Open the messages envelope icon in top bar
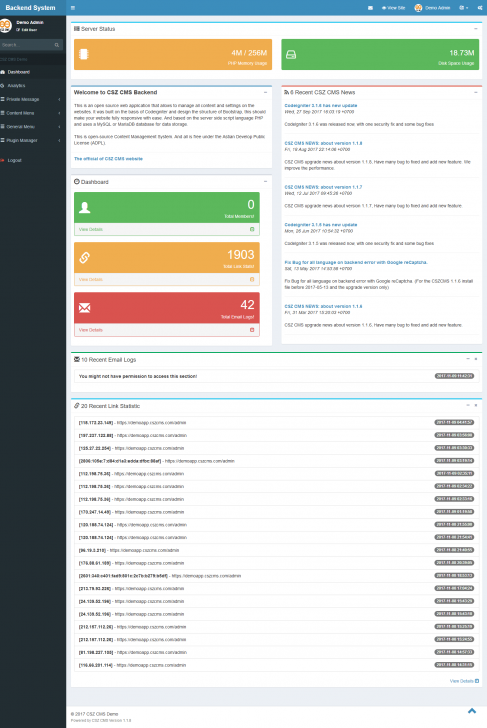The height and width of the screenshot is (728, 487). pos(370,8)
